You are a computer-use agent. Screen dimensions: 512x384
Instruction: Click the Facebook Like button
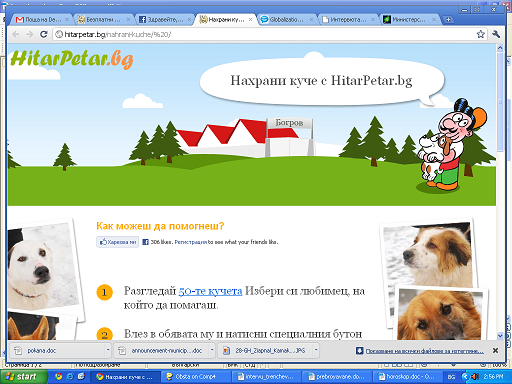click(118, 242)
